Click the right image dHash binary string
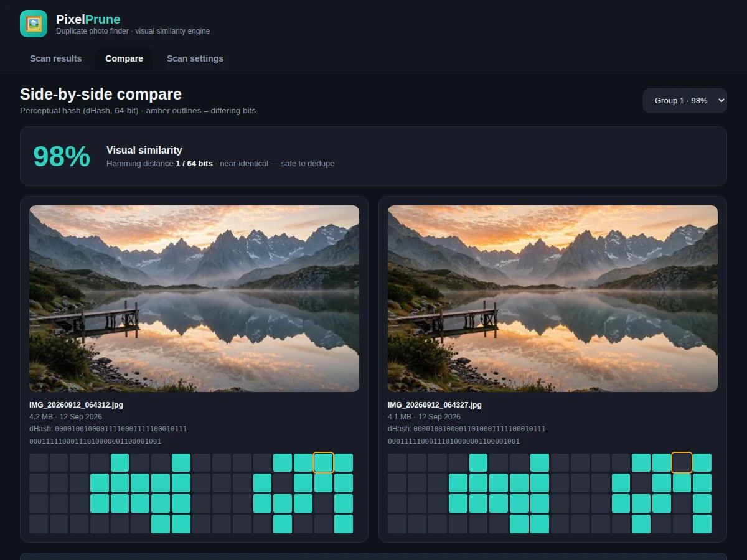747x560 pixels. pos(467,435)
